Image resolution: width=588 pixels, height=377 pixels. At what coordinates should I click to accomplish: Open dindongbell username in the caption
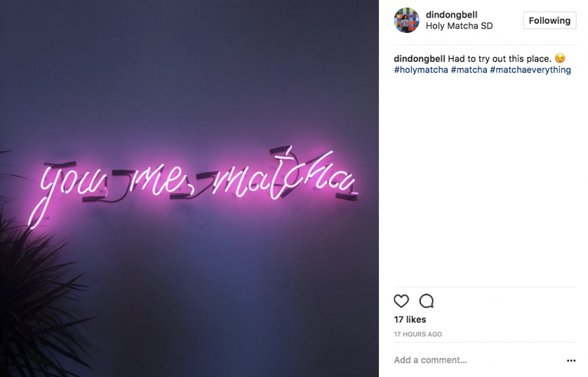pos(420,58)
